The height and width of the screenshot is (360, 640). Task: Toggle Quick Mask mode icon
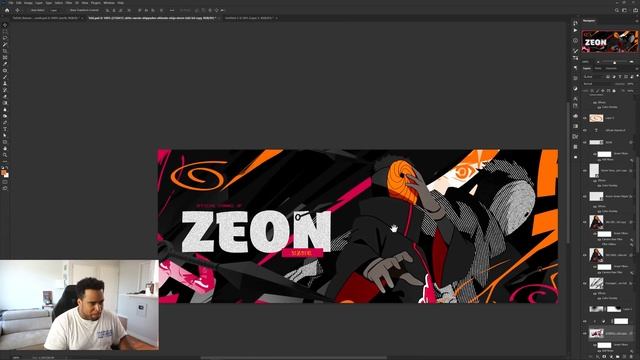5,182
